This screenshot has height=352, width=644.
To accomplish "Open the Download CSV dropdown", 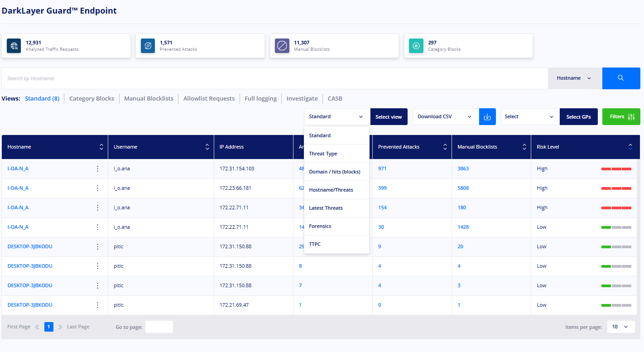I will pyautogui.click(x=446, y=117).
